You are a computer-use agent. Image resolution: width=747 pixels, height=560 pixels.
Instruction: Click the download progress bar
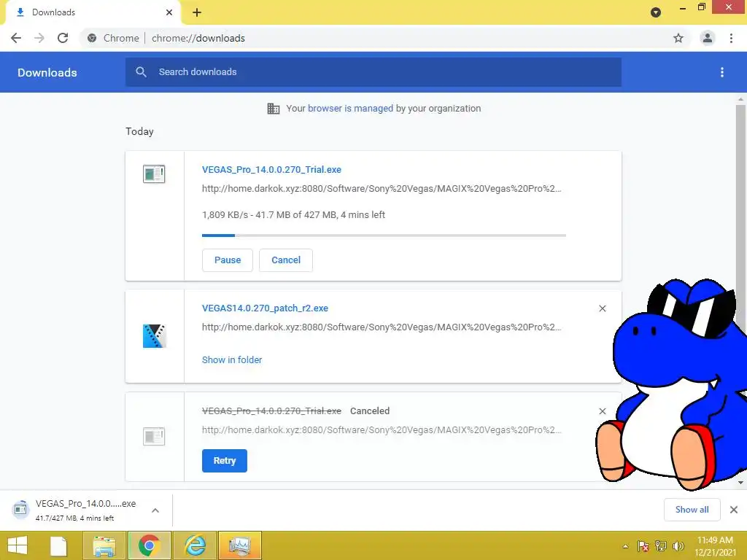tap(384, 236)
